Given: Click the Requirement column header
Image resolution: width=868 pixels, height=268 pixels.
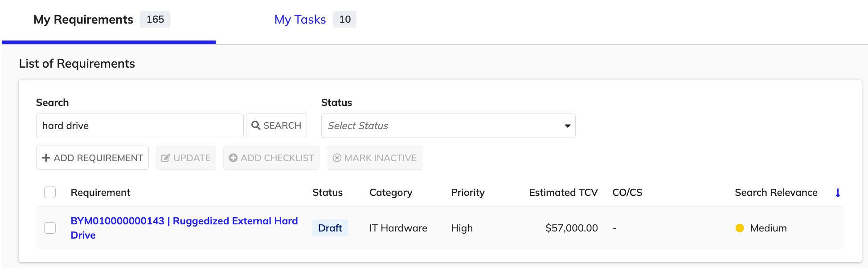Looking at the screenshot, I should click(x=100, y=192).
